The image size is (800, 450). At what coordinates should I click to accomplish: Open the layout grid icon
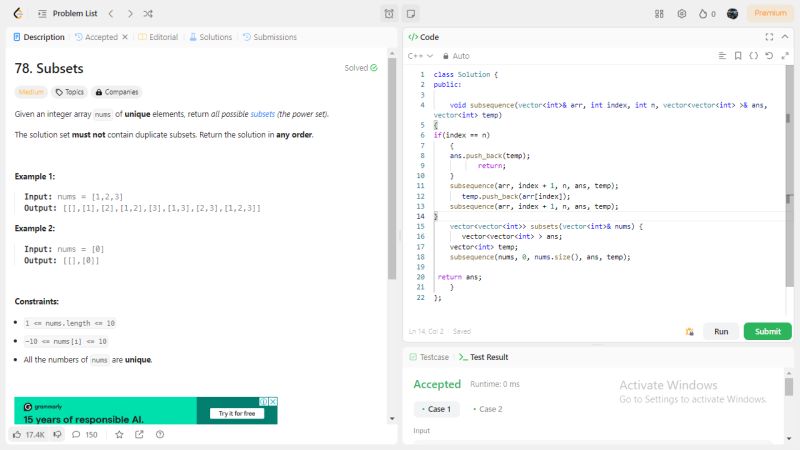[x=659, y=14]
